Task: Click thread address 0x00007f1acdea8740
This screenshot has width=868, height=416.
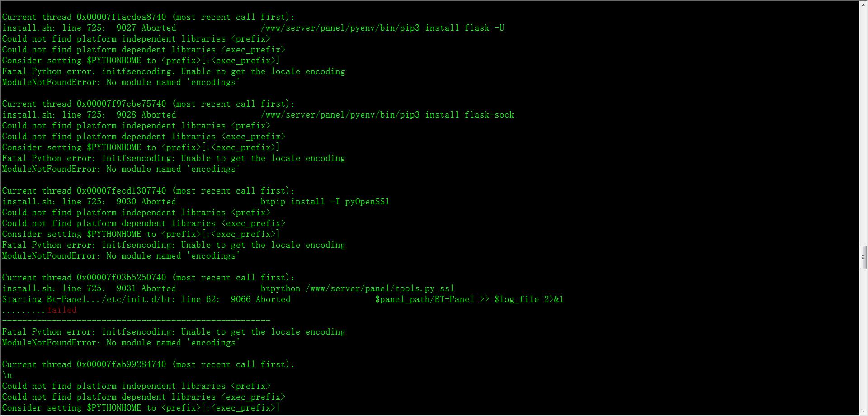Action: [x=121, y=17]
